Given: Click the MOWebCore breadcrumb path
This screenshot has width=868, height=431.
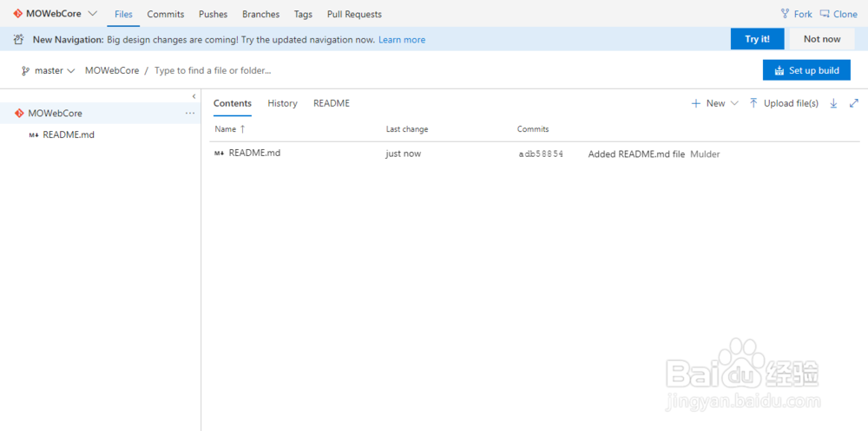Looking at the screenshot, I should (x=112, y=71).
